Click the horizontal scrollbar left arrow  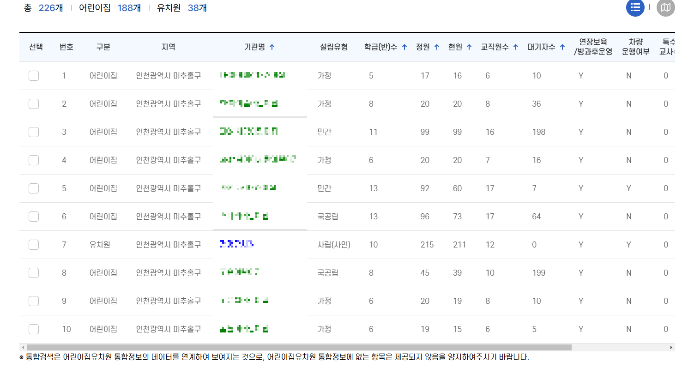tap(22, 347)
